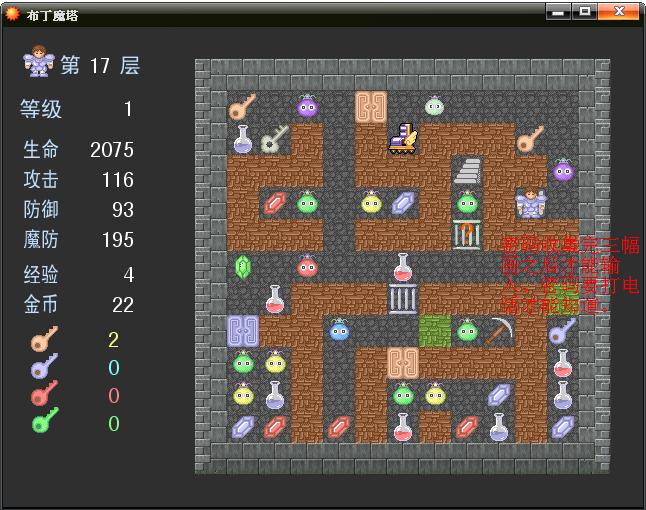
Task: Click the gold value "22"
Action: click(x=123, y=305)
